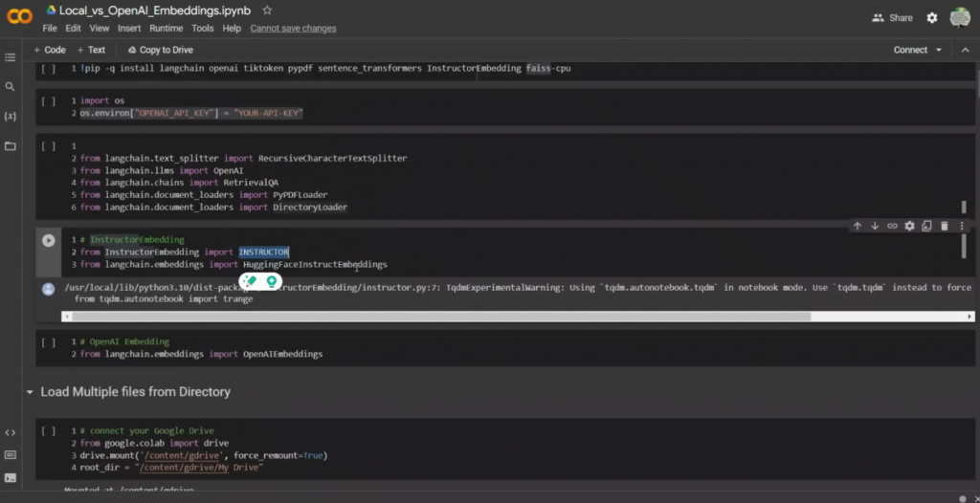Run the InstructorEmbedding import cell
Viewport: 980px width, 503px height.
[48, 241]
